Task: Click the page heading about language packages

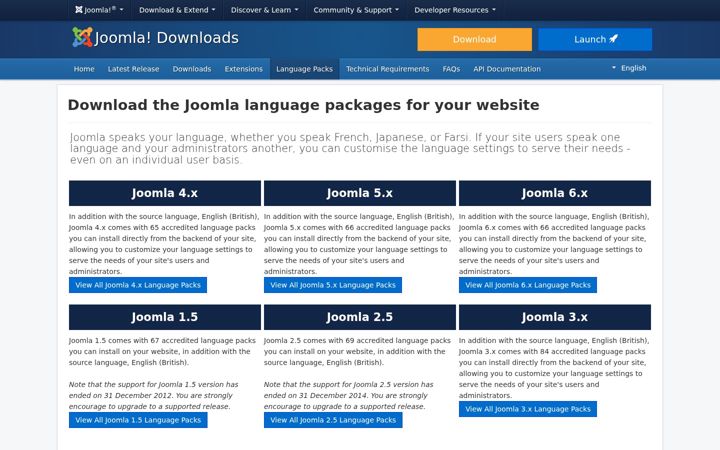Action: pyautogui.click(x=304, y=105)
